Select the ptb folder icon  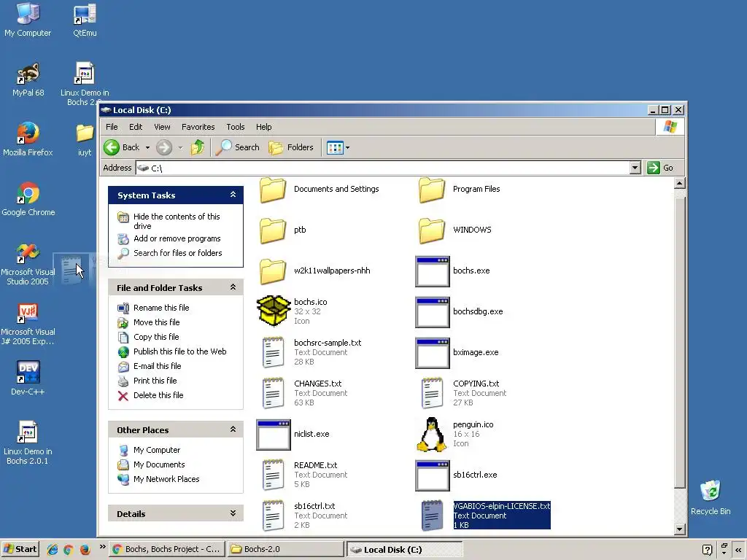(273, 230)
